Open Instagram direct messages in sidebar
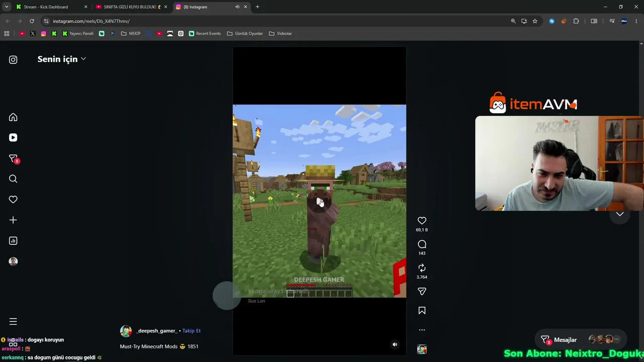 [x=13, y=159]
